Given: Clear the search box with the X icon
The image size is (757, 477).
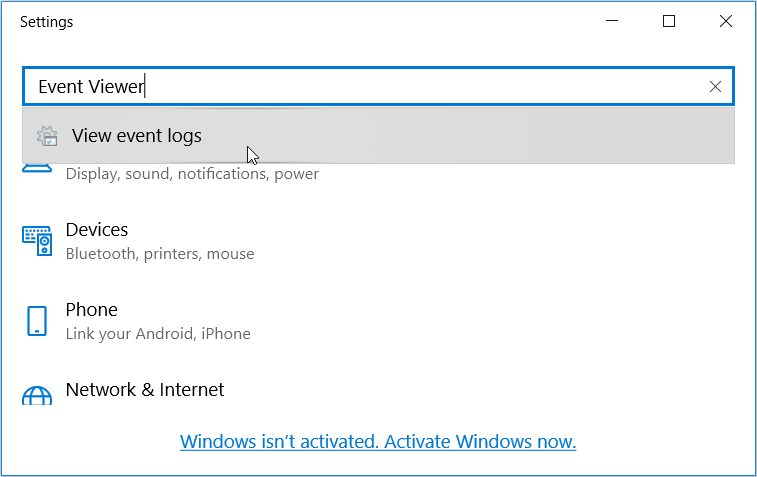Looking at the screenshot, I should [x=715, y=87].
